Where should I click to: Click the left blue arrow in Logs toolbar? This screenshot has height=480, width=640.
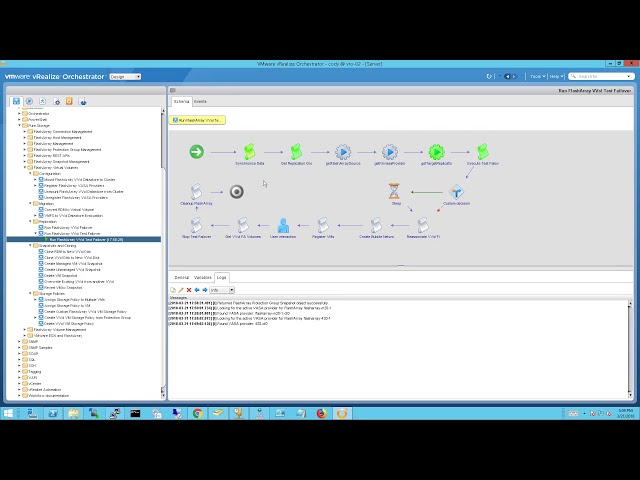coord(197,290)
